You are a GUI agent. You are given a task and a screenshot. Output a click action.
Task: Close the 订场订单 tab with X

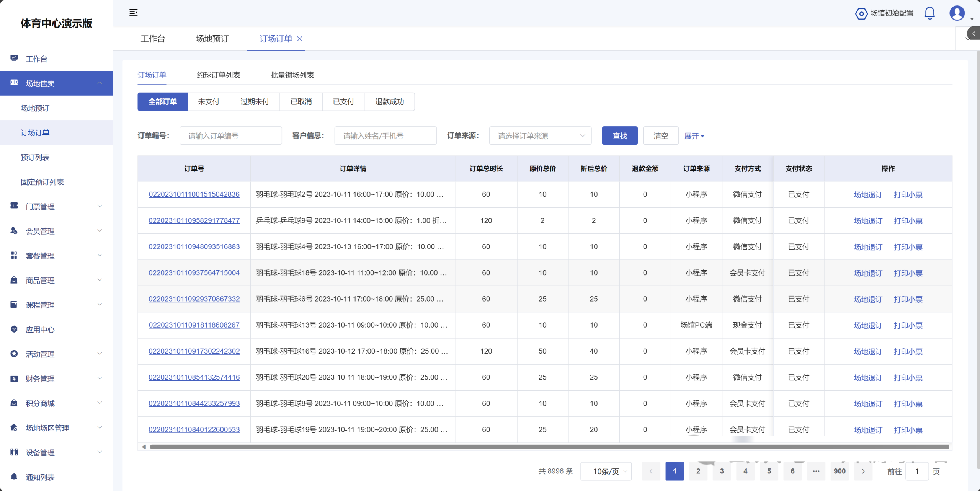tap(300, 39)
